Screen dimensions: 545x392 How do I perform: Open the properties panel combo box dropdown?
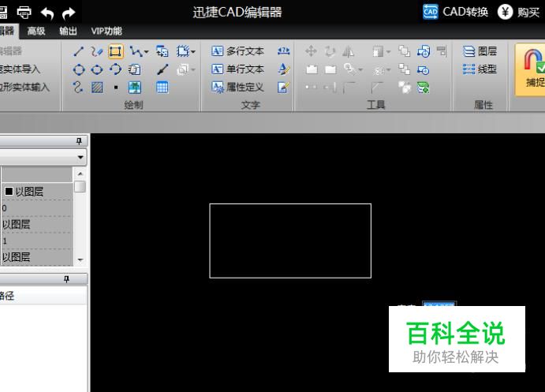[x=80, y=158]
